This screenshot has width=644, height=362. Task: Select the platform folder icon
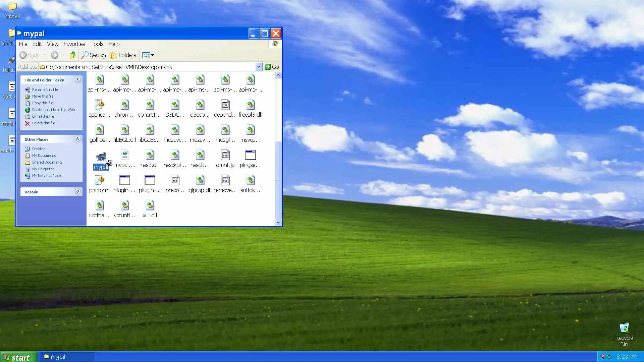[99, 180]
